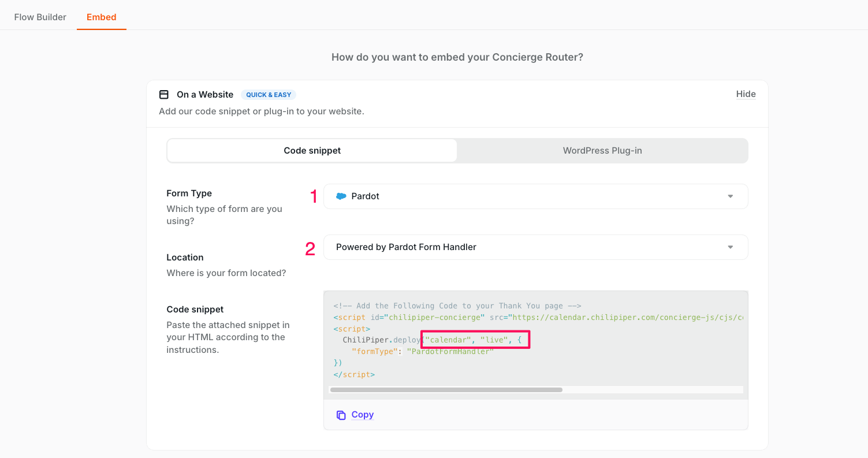Screen dimensions: 868x458
Task: Click the Salesforce cloud icon next to Pardot
Action: 341,196
